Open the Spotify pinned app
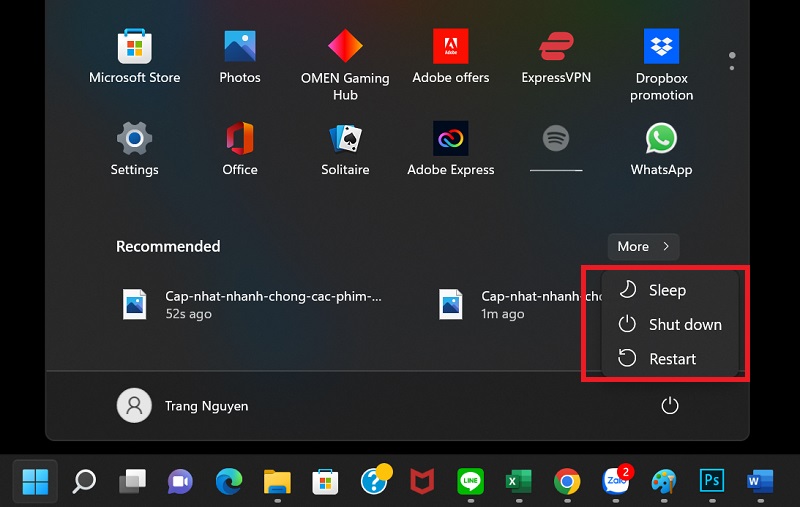Screen dimensions: 800x507 (556, 147)
